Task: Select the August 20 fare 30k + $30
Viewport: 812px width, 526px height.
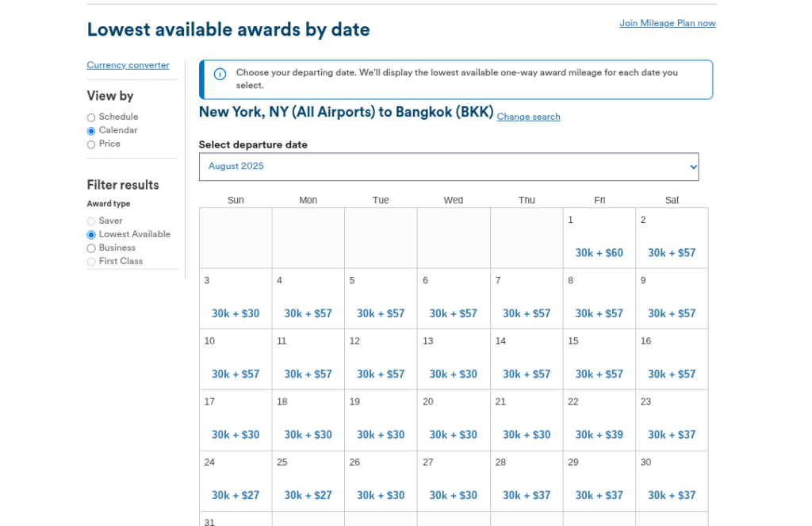Action: tap(453, 435)
